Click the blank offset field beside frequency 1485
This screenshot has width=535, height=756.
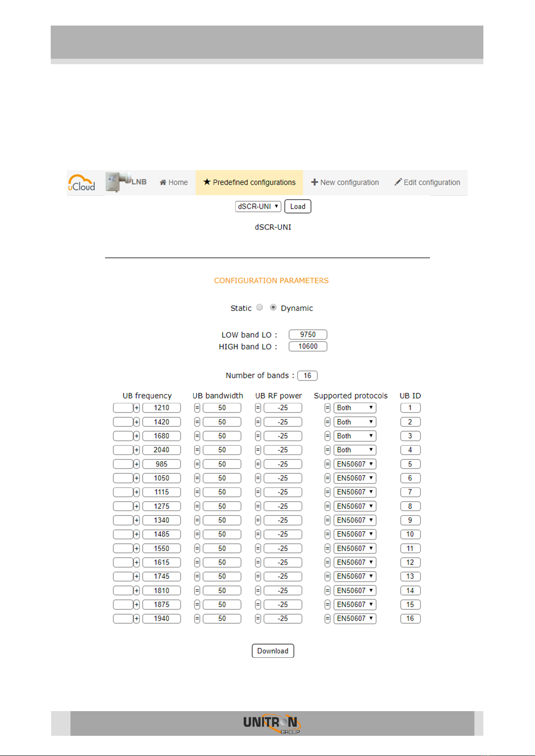pos(123,534)
